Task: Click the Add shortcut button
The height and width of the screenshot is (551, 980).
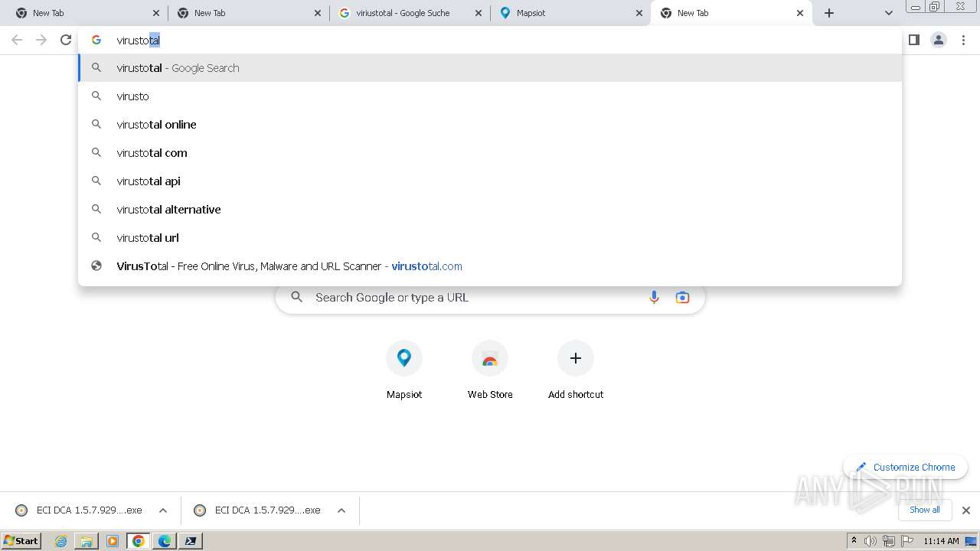Action: pyautogui.click(x=576, y=371)
